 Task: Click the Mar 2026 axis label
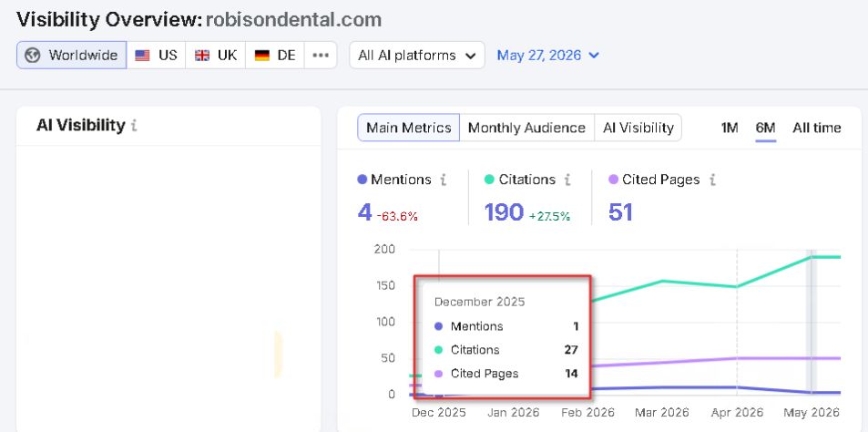click(661, 413)
